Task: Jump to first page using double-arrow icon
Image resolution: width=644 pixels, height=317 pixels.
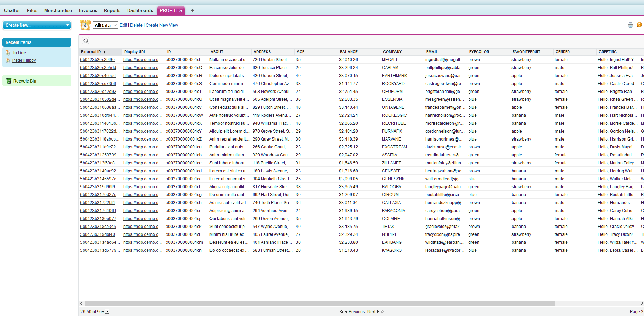Action: pos(342,311)
